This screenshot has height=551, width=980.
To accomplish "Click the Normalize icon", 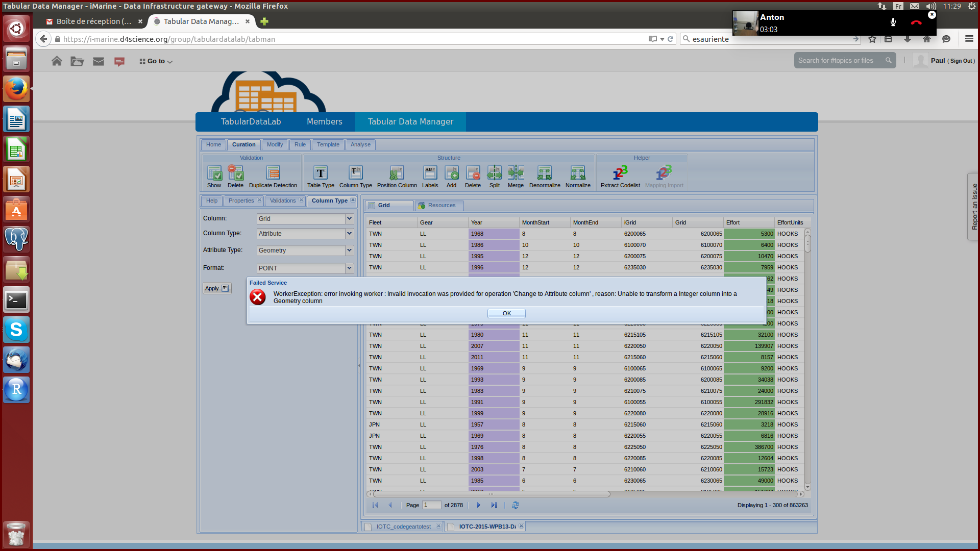I will tap(577, 173).
